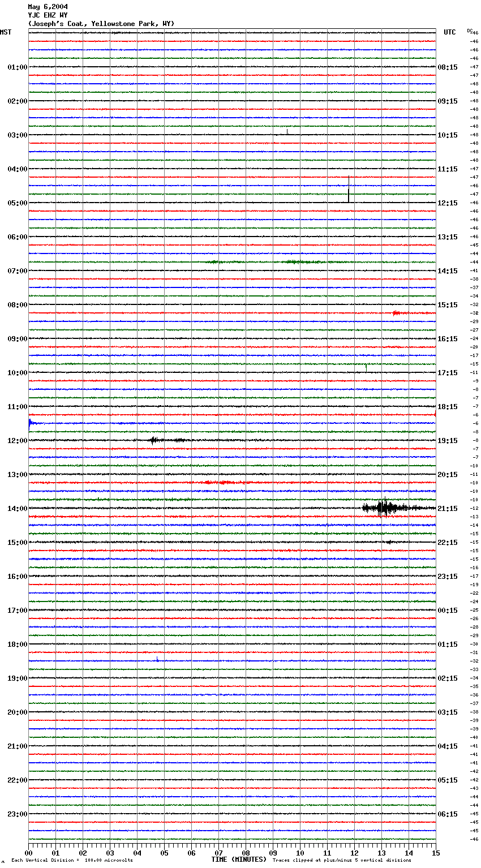481x868 pixels.
Task: Click the 08:15 UTC time label
Action: (448, 67)
